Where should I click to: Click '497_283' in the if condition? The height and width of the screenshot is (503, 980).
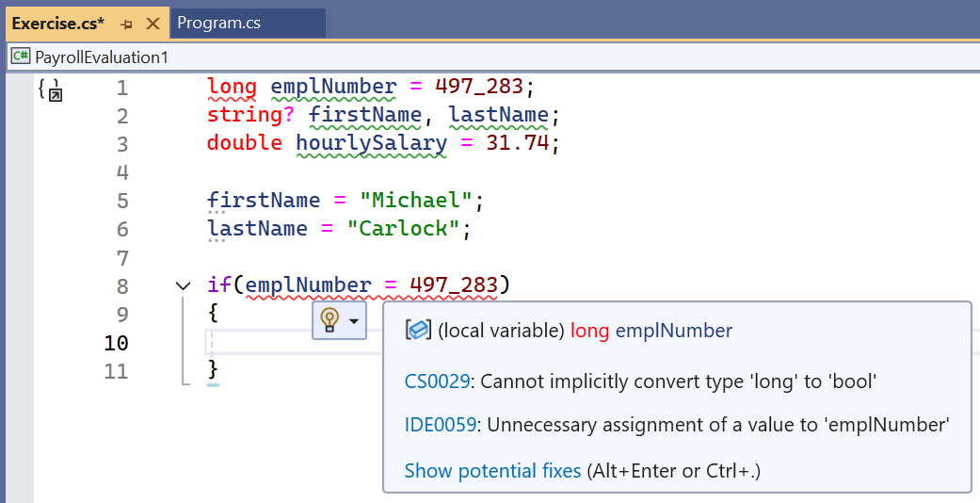tap(454, 286)
